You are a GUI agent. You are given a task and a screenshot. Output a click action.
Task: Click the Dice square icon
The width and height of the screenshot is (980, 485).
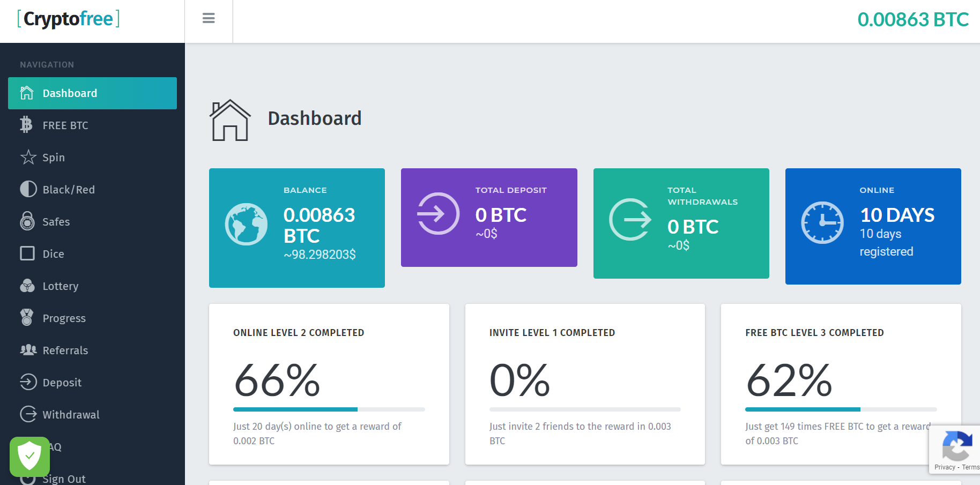[27, 253]
